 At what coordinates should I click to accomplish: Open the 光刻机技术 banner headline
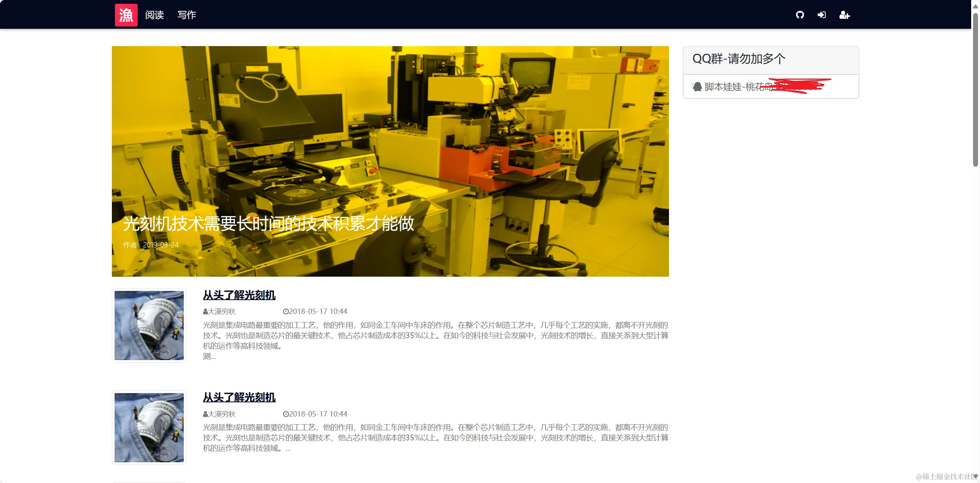coord(268,224)
